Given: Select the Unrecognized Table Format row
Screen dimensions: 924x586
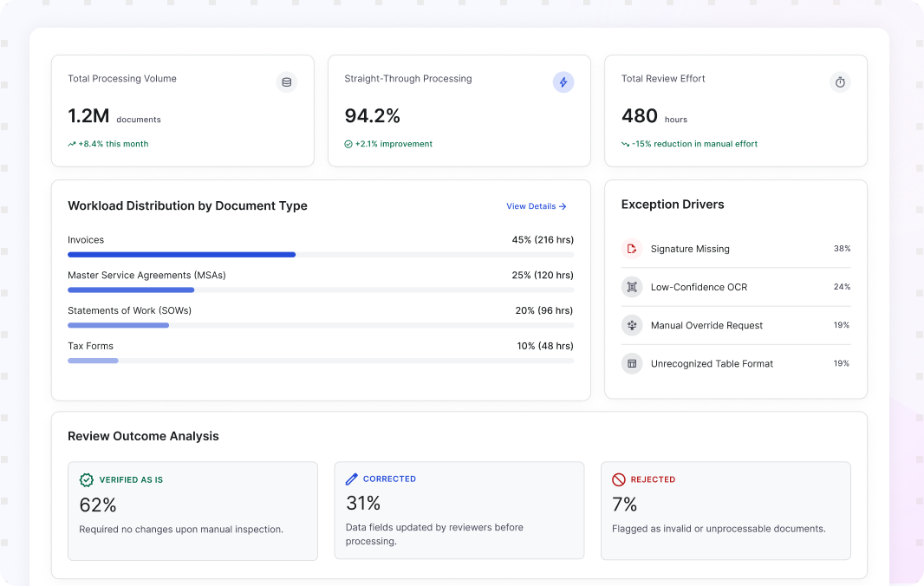Looking at the screenshot, I should (x=736, y=364).
